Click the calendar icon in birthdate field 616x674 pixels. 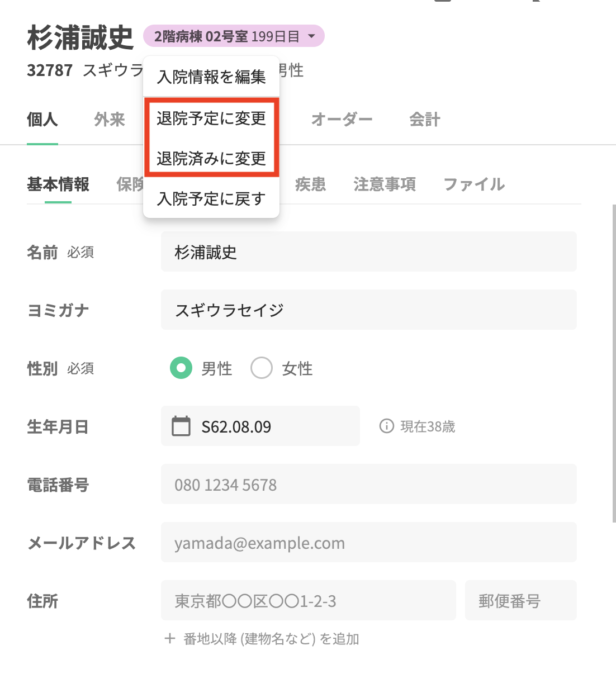pyautogui.click(x=181, y=426)
